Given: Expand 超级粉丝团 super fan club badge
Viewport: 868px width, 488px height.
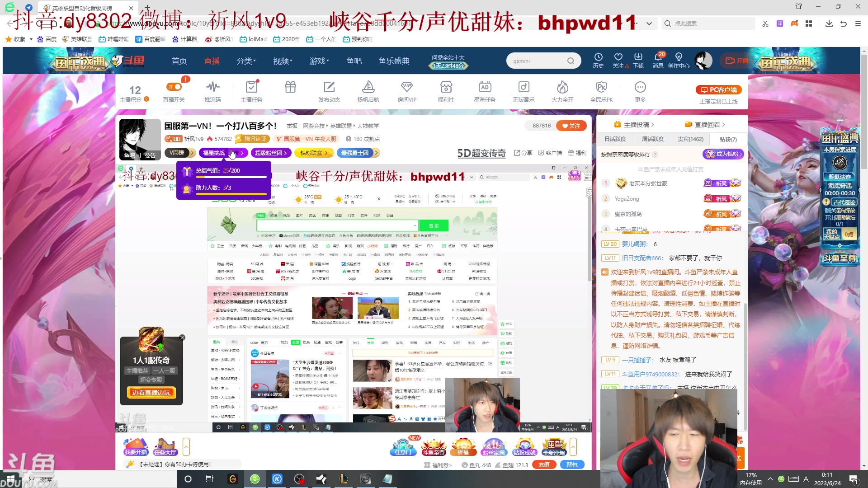Looking at the screenshot, I should (271, 153).
